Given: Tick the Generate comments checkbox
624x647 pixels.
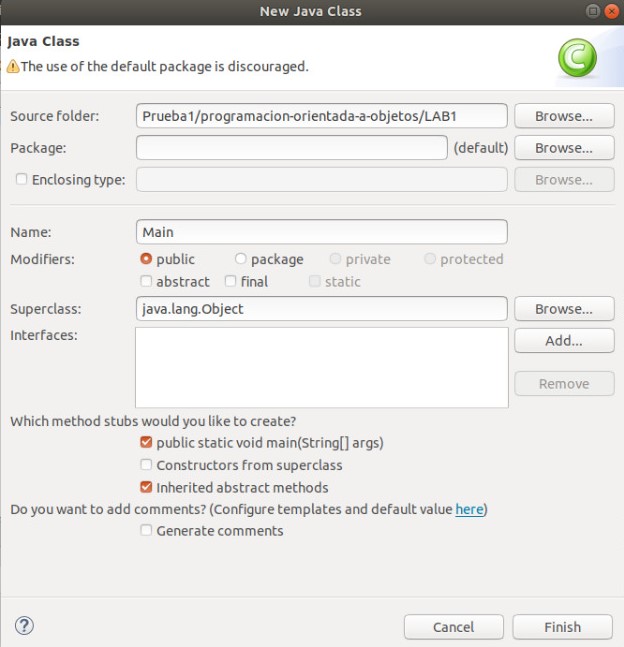Looking at the screenshot, I should [147, 531].
